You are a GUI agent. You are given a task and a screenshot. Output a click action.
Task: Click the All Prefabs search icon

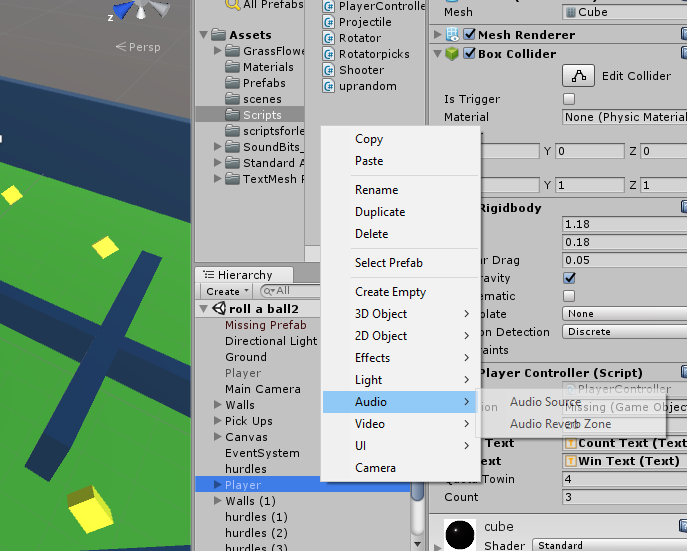point(232,5)
